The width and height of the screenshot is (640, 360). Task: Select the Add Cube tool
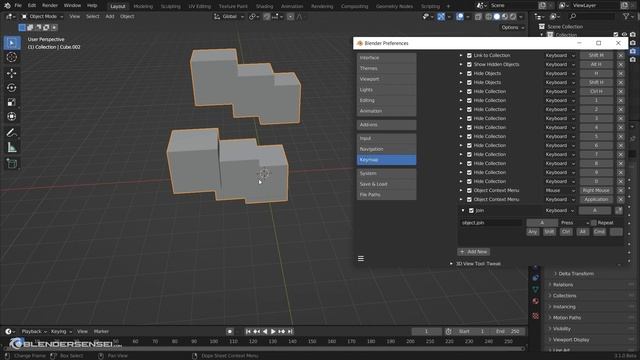(12, 164)
